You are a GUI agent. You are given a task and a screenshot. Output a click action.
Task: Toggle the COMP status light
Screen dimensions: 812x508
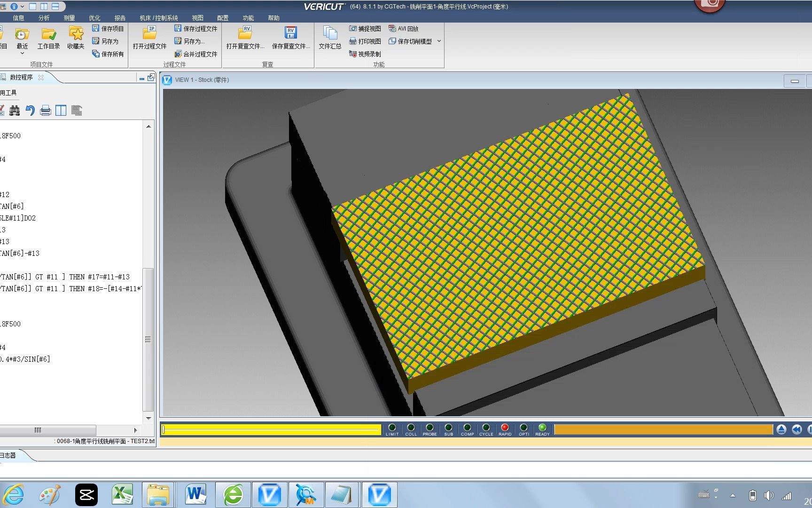[x=467, y=428]
